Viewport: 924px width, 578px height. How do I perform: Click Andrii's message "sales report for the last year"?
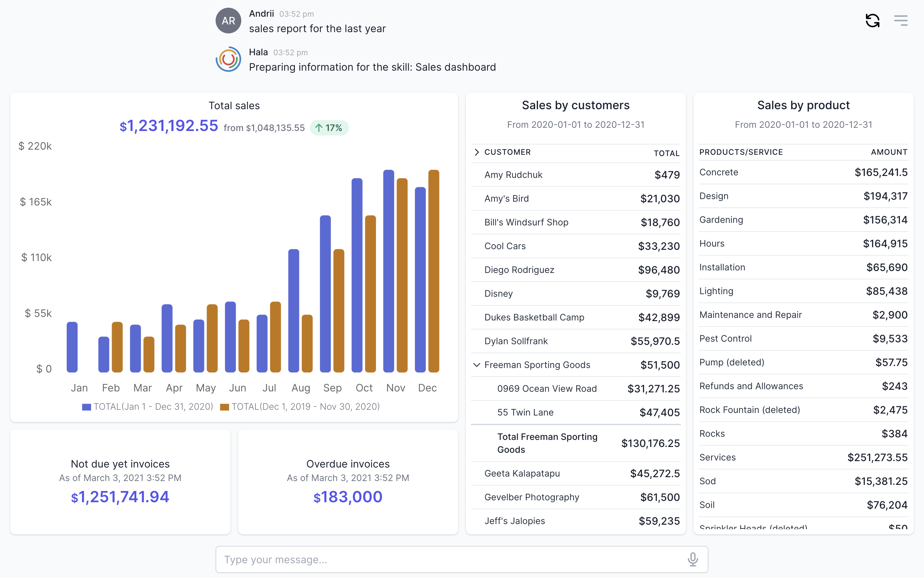[317, 29]
